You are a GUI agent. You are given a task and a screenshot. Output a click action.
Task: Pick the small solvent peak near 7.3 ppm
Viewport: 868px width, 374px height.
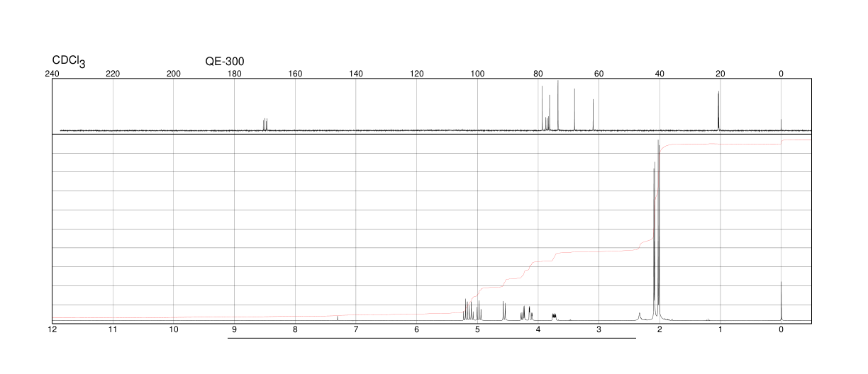point(338,318)
